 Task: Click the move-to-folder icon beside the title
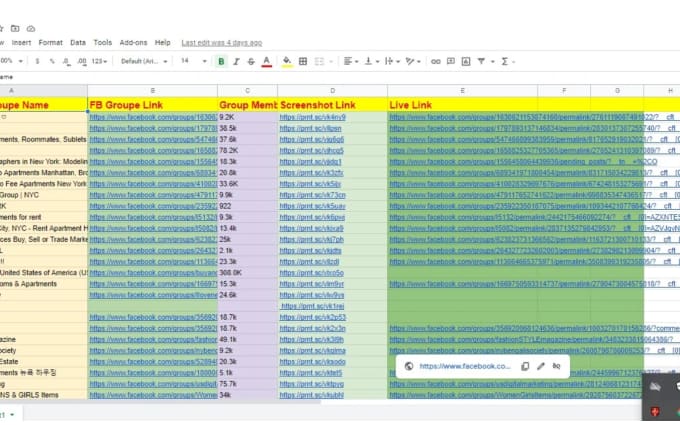15,29
